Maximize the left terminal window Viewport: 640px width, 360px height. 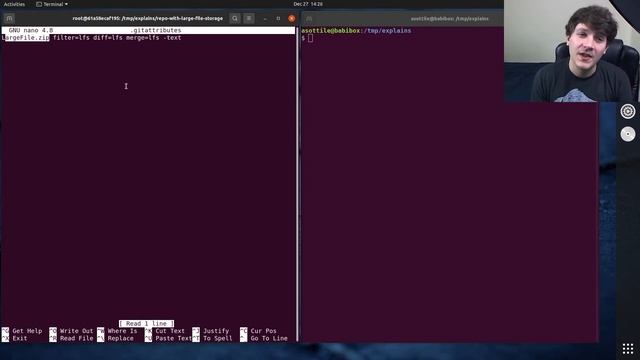click(278, 18)
